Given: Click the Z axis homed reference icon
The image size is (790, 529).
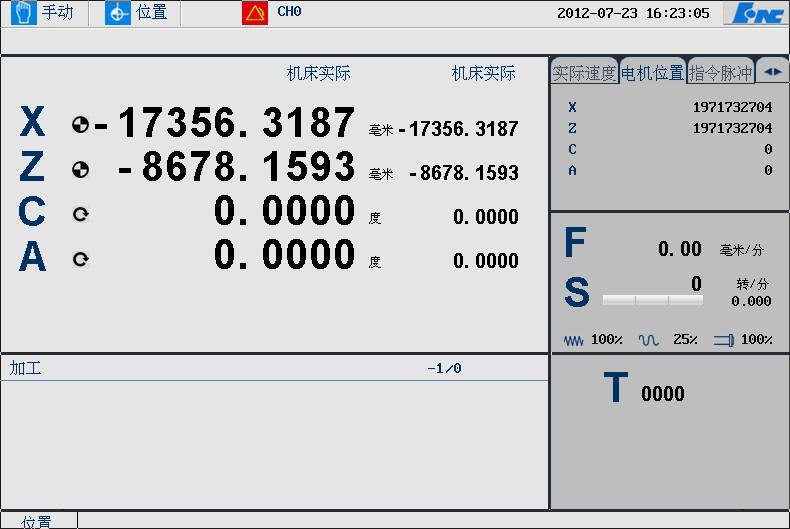Looking at the screenshot, I should (x=80, y=170).
